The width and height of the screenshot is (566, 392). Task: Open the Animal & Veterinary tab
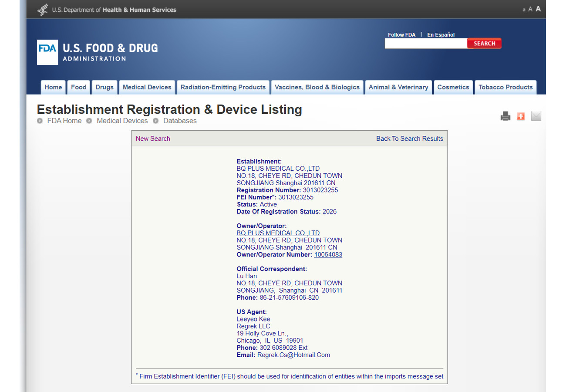[x=398, y=87]
